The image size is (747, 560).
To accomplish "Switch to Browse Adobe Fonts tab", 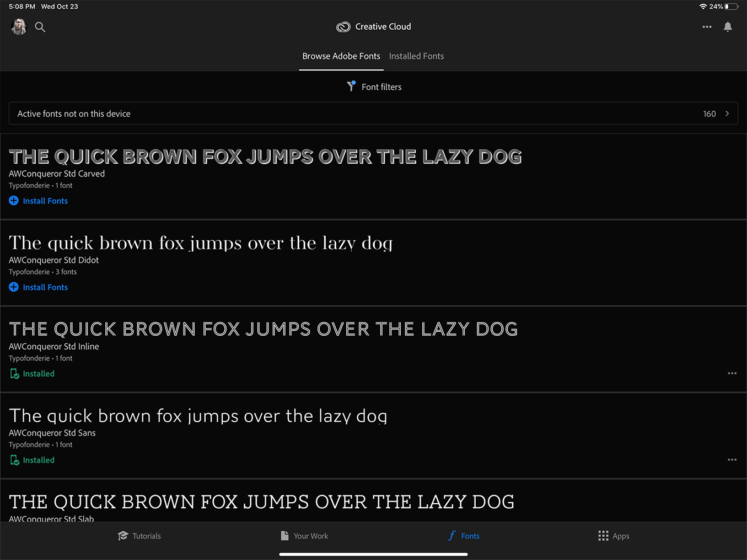I will coord(341,56).
